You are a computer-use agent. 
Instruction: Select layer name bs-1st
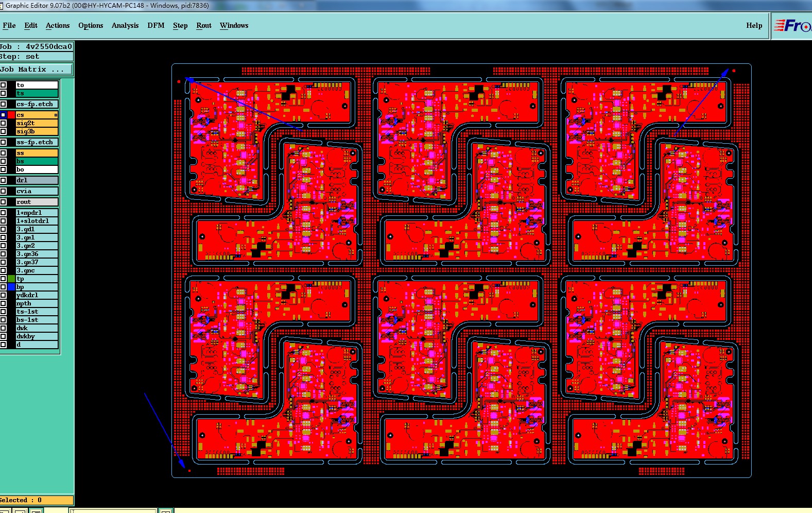point(37,320)
